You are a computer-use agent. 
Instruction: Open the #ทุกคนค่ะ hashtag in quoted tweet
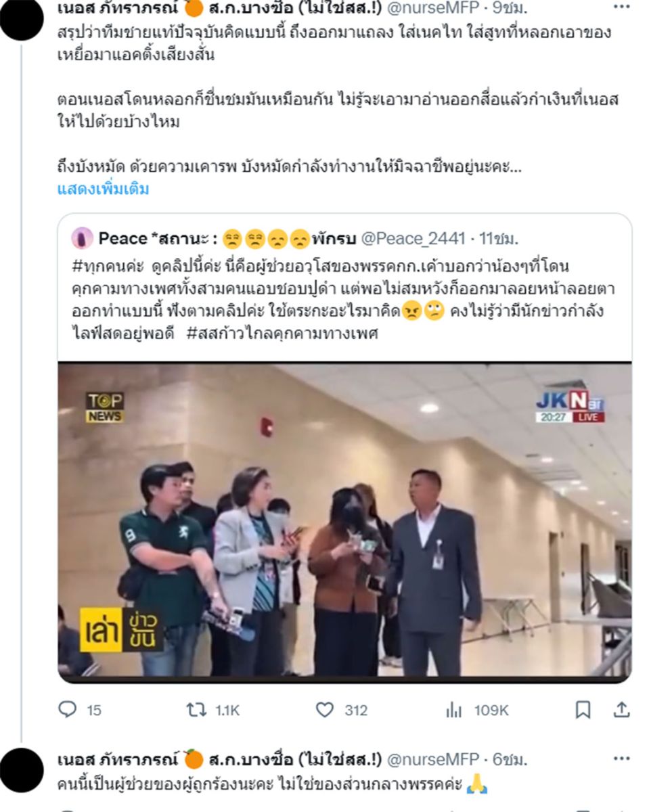pyautogui.click(x=99, y=266)
